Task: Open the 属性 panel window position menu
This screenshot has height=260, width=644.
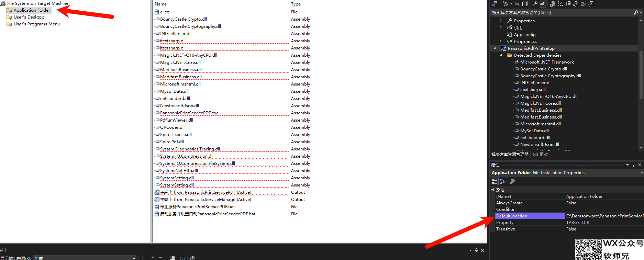Action: pyautogui.click(x=628, y=165)
